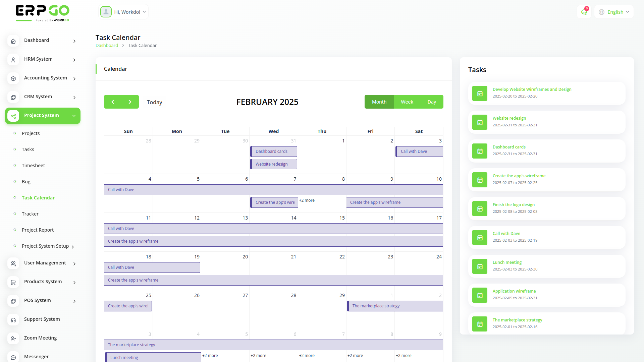The image size is (644, 362).
Task: Click the Support System headphones icon
Action: [x=13, y=320]
